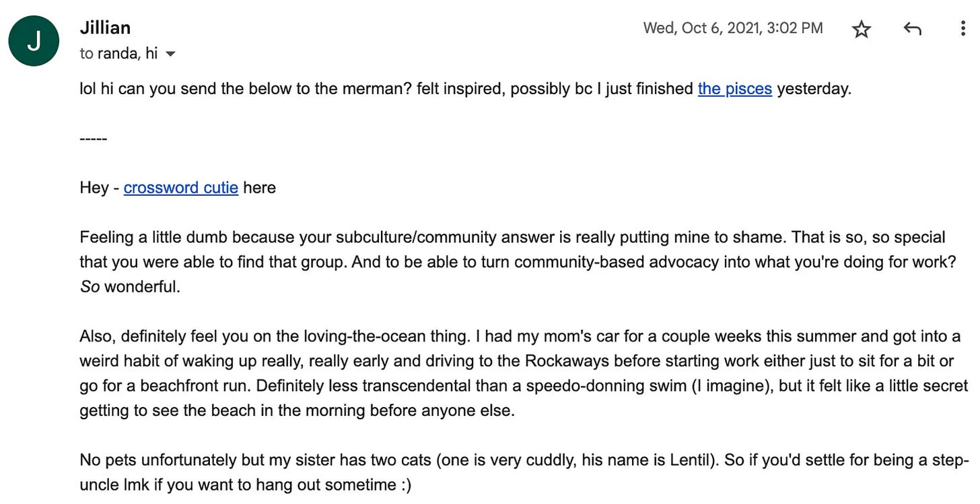Click the italic word So before wonderful
This screenshot has width=980, height=504.
point(90,287)
